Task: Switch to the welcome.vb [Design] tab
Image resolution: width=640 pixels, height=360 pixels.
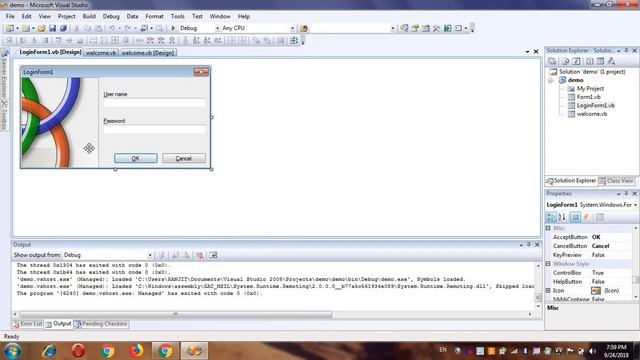Action: [148, 53]
